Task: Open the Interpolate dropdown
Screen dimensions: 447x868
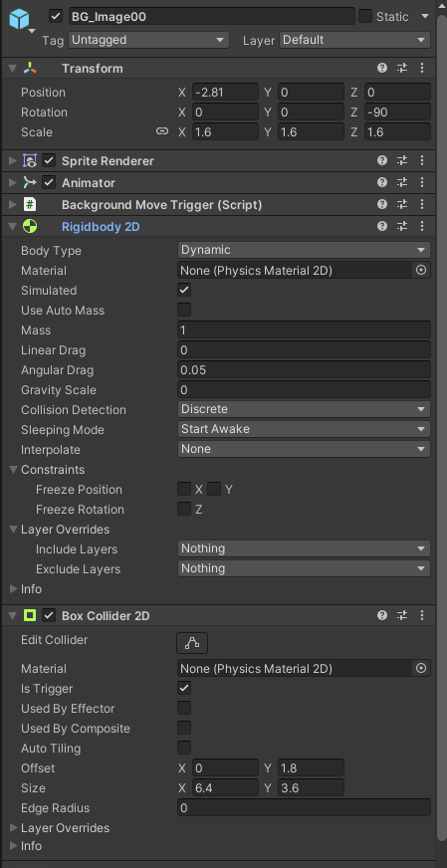Action: point(304,449)
